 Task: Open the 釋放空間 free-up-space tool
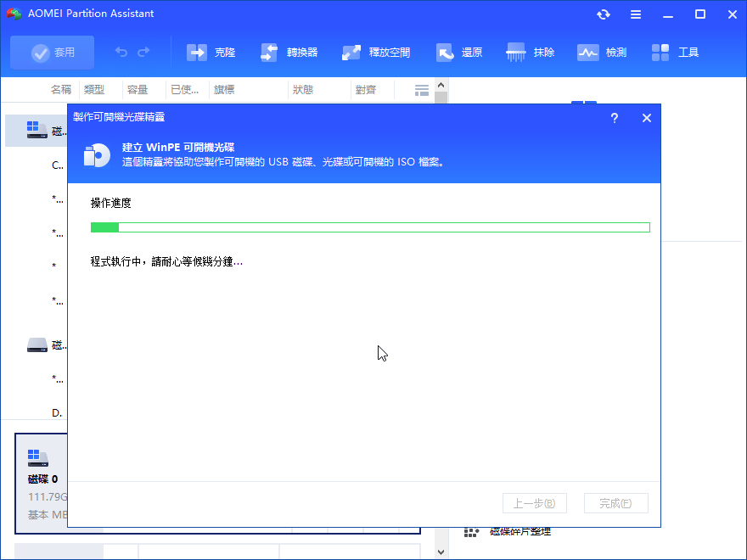point(376,53)
